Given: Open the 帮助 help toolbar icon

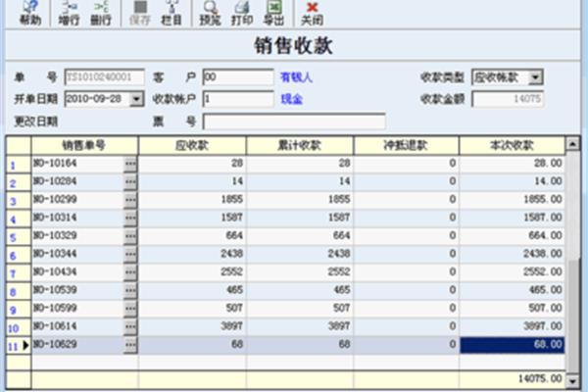Looking at the screenshot, I should 30,13.
